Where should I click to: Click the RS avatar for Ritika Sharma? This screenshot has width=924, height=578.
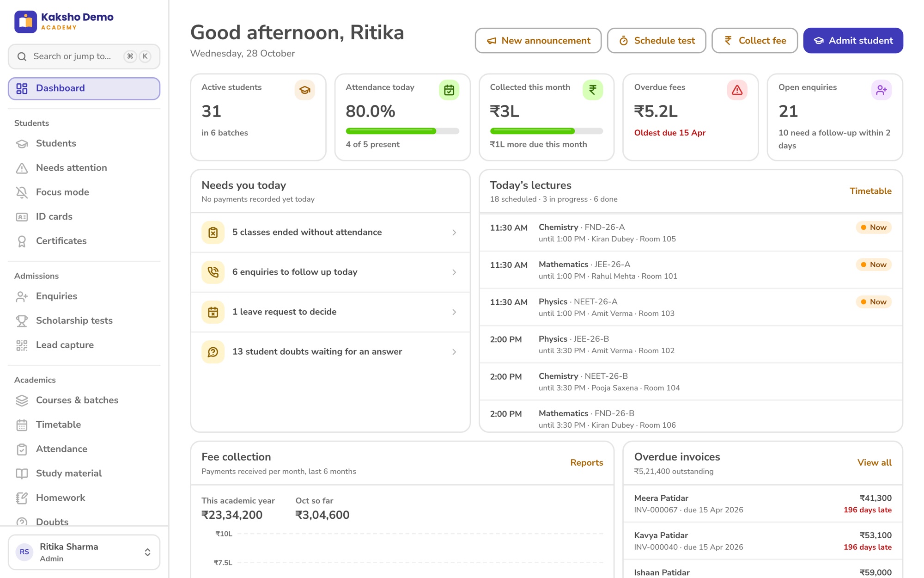24,552
